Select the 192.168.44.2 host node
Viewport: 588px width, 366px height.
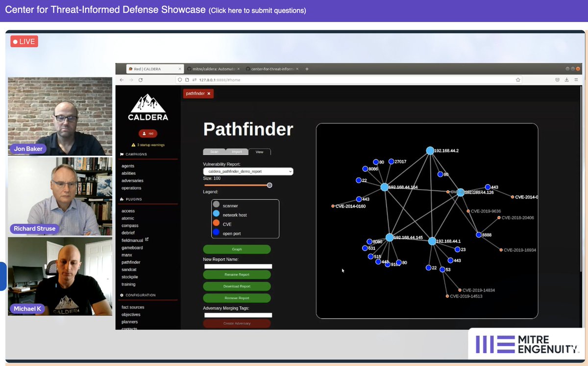pyautogui.click(x=430, y=150)
